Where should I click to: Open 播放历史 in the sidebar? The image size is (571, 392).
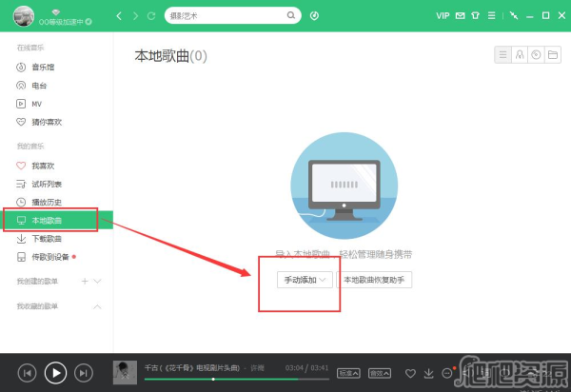click(x=39, y=203)
